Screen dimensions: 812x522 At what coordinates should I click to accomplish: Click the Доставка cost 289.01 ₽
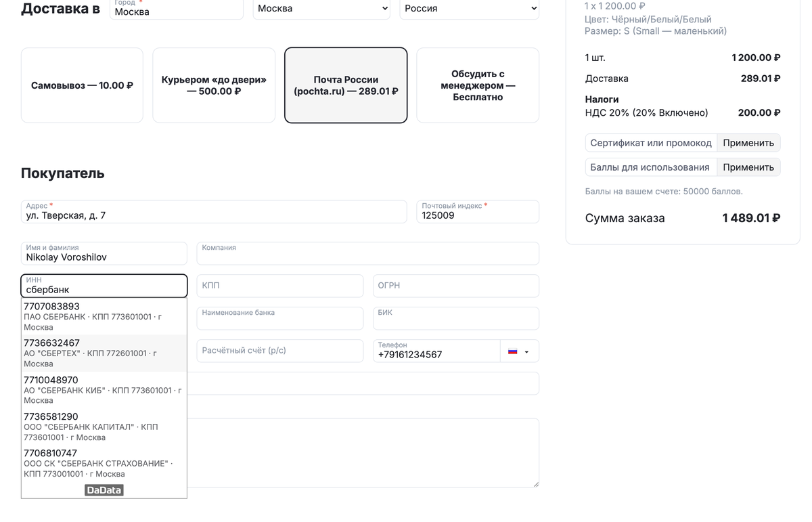tap(761, 79)
